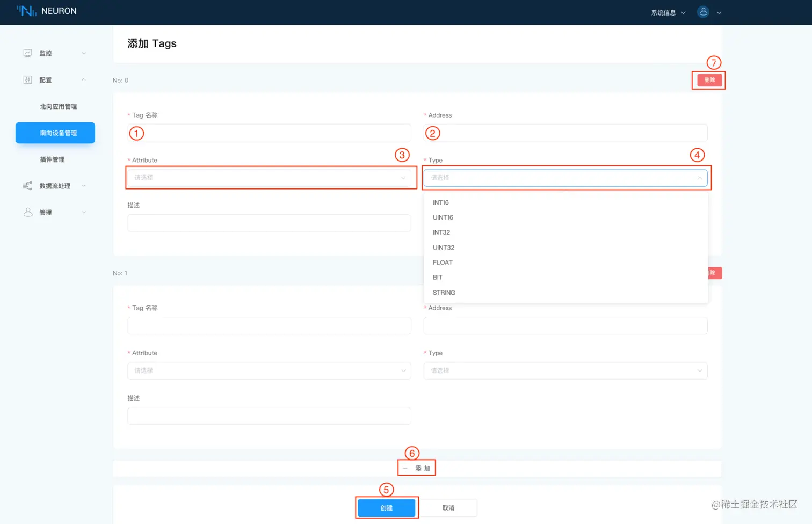Open the Attribute dropdown for tag No: 1
This screenshot has width=812, height=524.
pos(269,370)
